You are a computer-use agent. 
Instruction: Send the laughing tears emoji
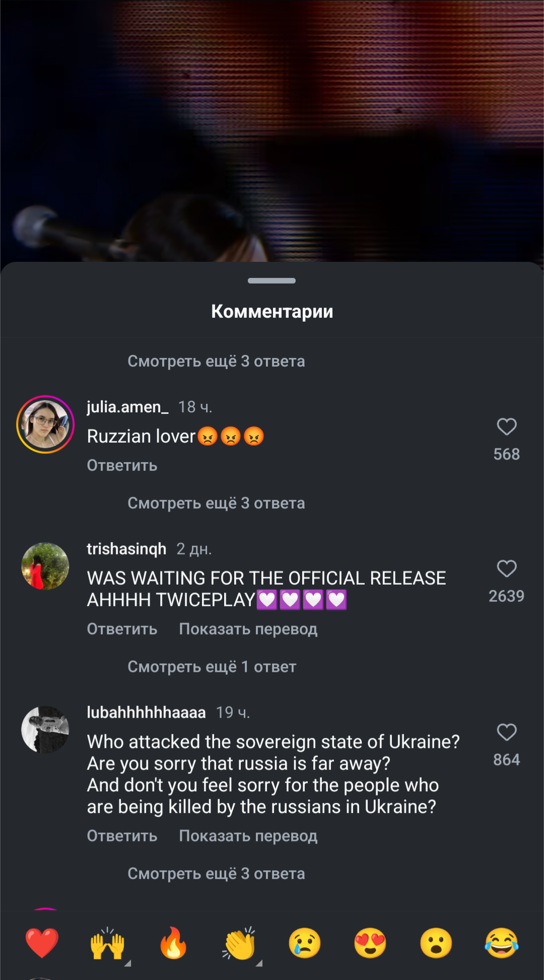click(502, 943)
